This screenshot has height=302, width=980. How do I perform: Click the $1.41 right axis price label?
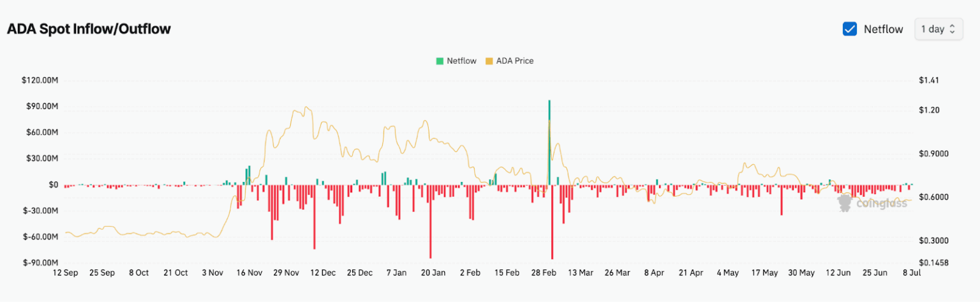click(928, 80)
